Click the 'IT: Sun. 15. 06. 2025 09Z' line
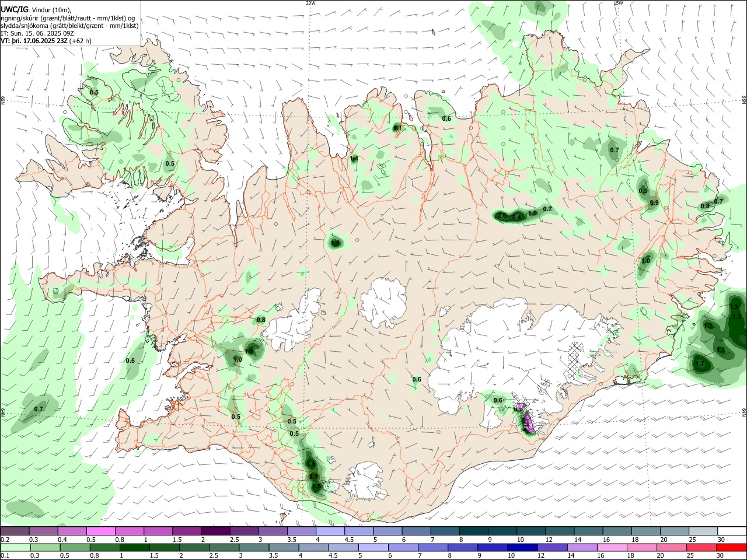This screenshot has width=747, height=560. click(x=37, y=33)
